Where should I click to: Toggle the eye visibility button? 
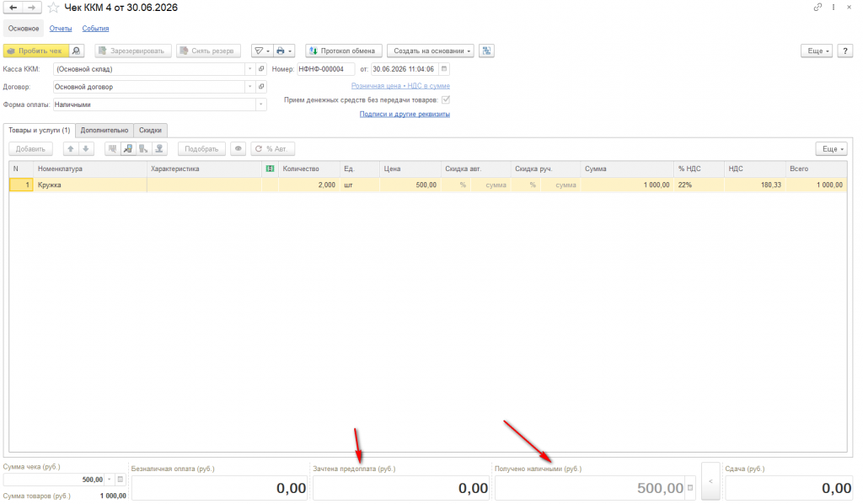coord(239,148)
